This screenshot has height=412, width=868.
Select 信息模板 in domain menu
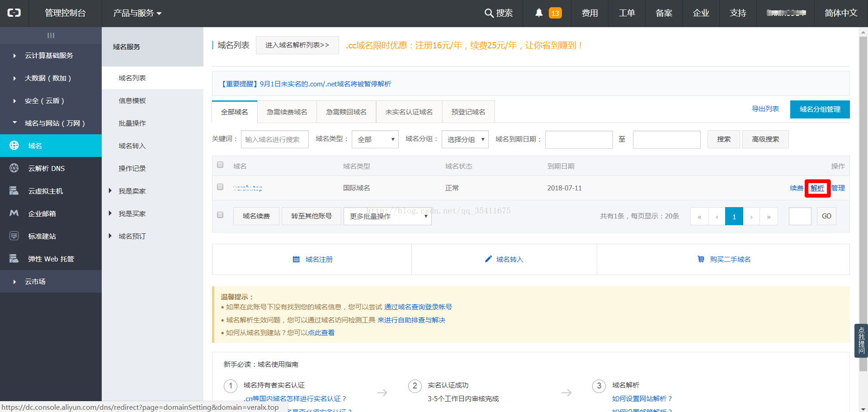[152, 100]
